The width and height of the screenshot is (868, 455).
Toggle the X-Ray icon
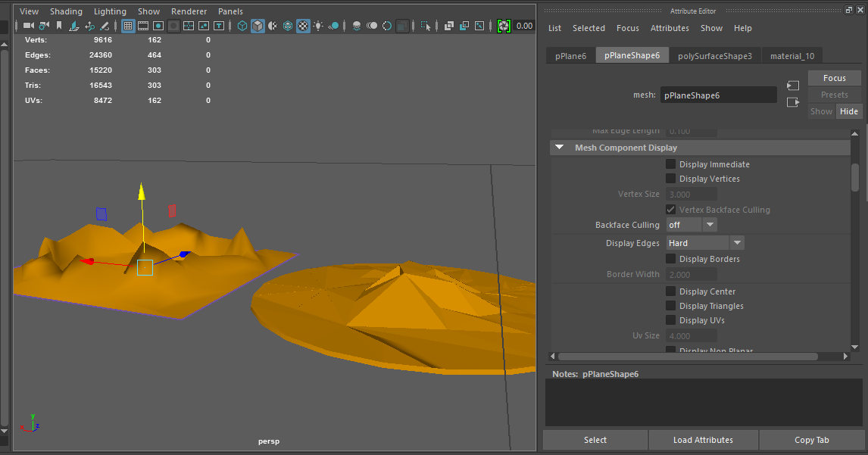(x=449, y=26)
